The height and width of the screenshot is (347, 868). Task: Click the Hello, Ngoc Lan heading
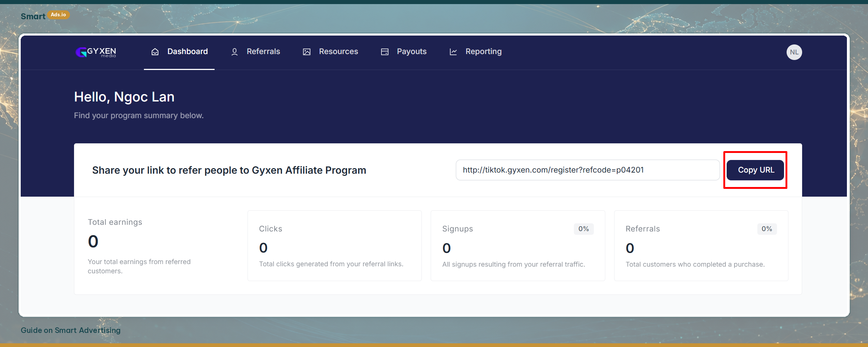pos(124,97)
